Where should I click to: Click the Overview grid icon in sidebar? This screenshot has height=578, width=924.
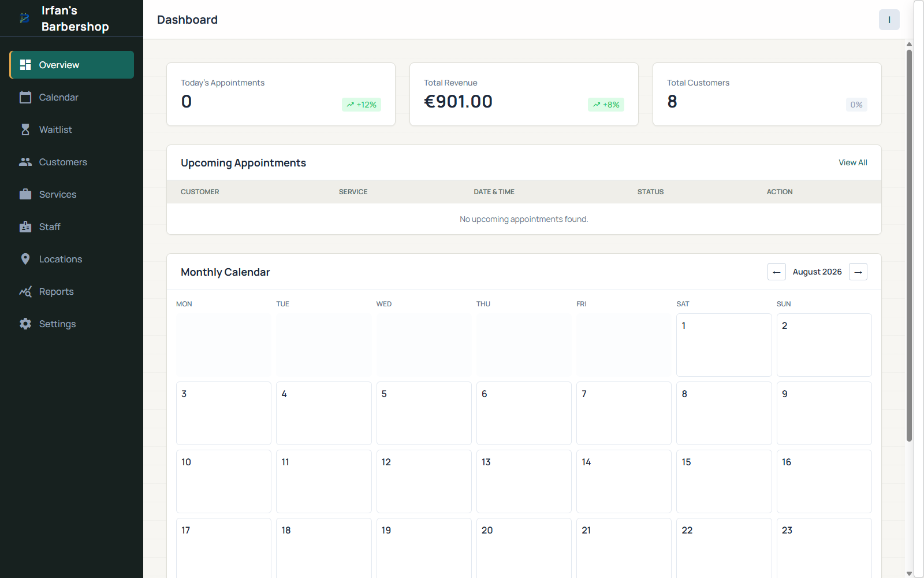click(x=25, y=65)
